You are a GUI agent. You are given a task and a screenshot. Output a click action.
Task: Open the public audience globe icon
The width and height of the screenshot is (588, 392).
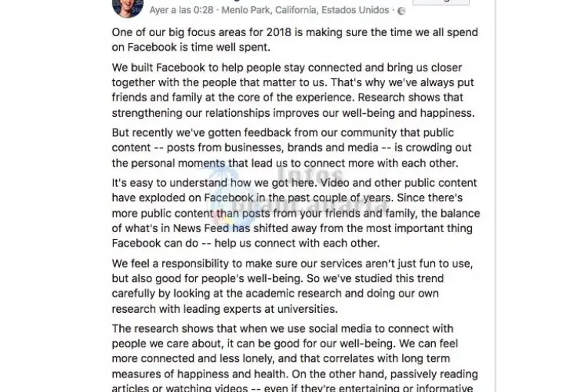tap(401, 12)
